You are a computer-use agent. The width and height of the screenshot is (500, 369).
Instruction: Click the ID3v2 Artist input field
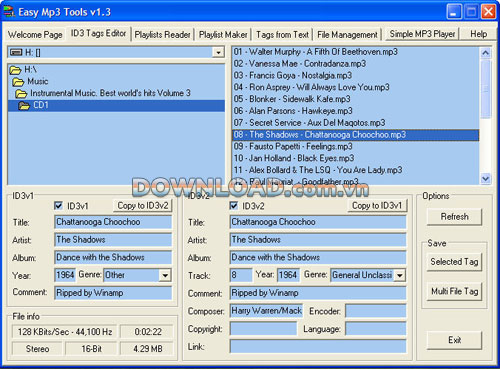click(x=318, y=240)
